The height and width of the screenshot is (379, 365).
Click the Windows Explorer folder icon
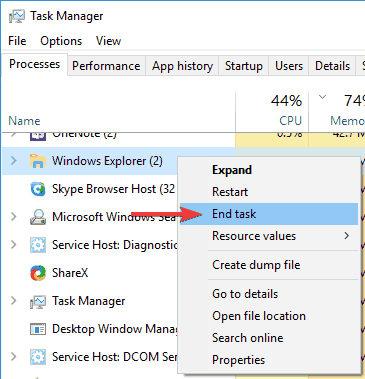[38, 161]
